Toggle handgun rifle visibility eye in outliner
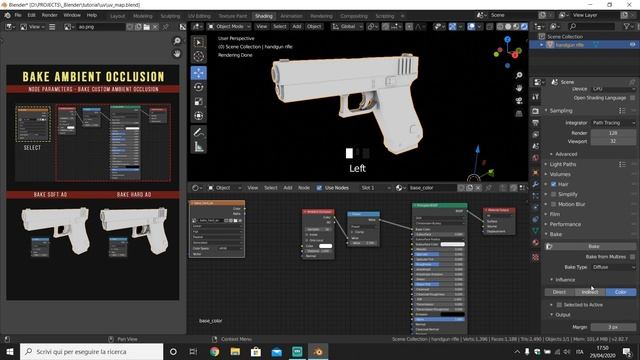The height and width of the screenshot is (360, 640). pos(632,45)
